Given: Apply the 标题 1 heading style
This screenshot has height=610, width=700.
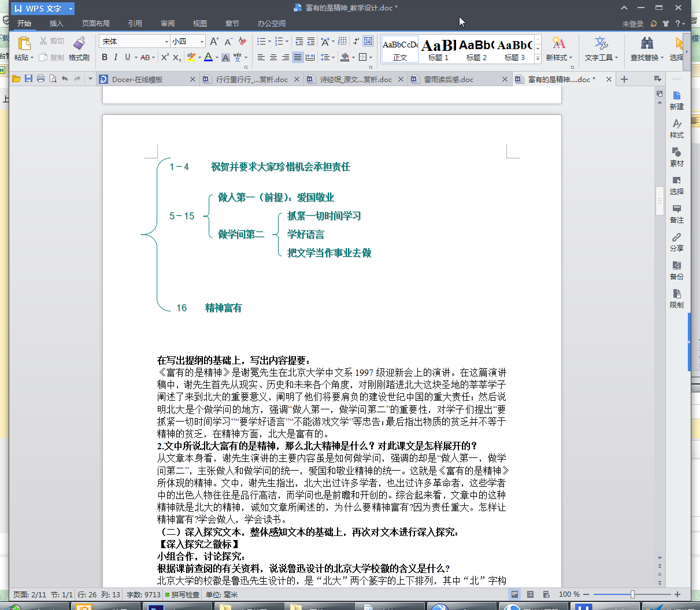Looking at the screenshot, I should (439, 49).
